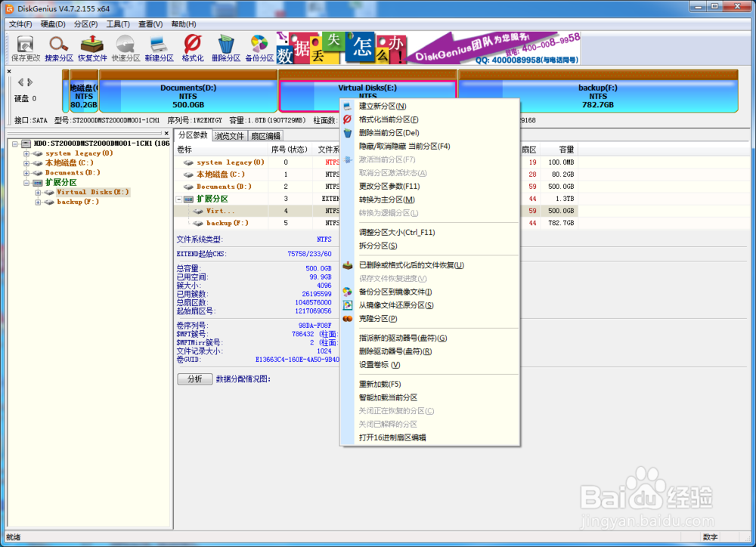This screenshot has width=756, height=547.
Task: Click the 保存更改 save changes toolbar icon
Action: [x=26, y=48]
